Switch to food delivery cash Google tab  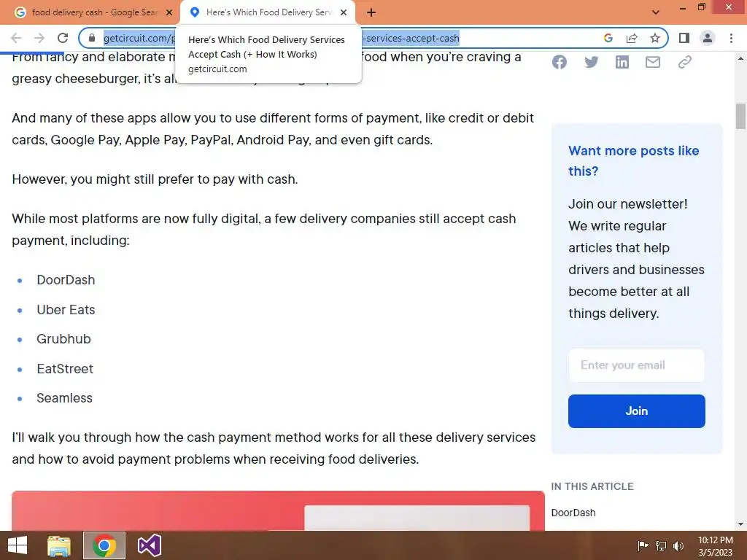tap(93, 12)
